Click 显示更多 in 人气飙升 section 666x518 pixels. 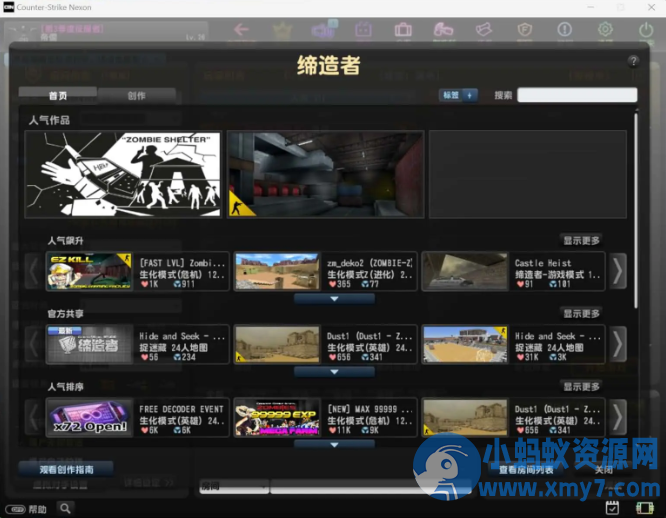581,241
